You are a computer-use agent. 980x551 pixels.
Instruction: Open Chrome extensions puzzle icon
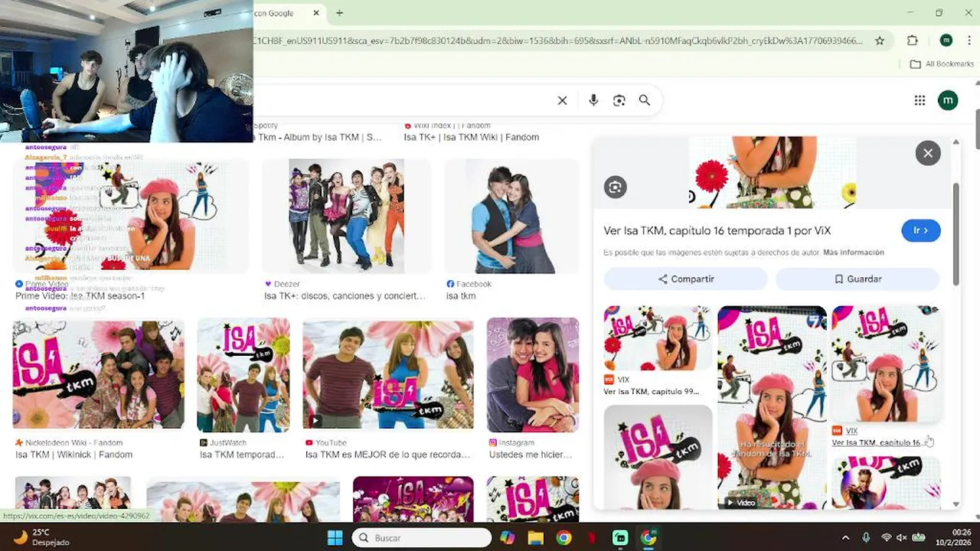(x=913, y=41)
